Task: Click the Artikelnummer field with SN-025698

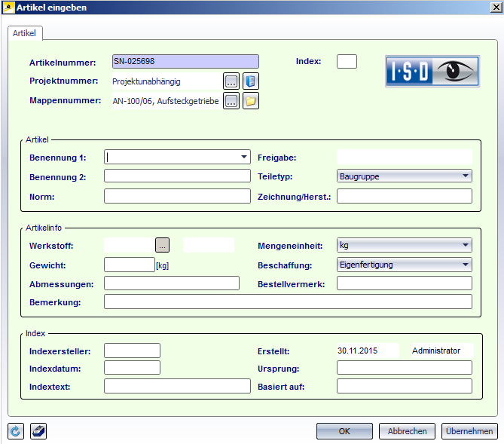Action: coord(185,62)
